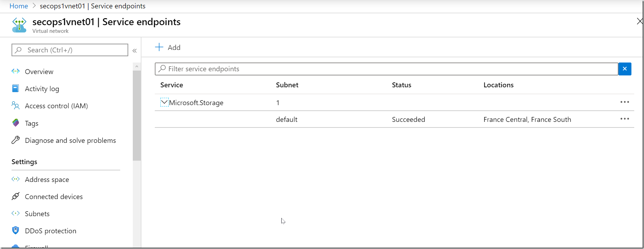644x249 pixels.
Task: Click the Access control (IAM) icon
Action: pos(15,105)
